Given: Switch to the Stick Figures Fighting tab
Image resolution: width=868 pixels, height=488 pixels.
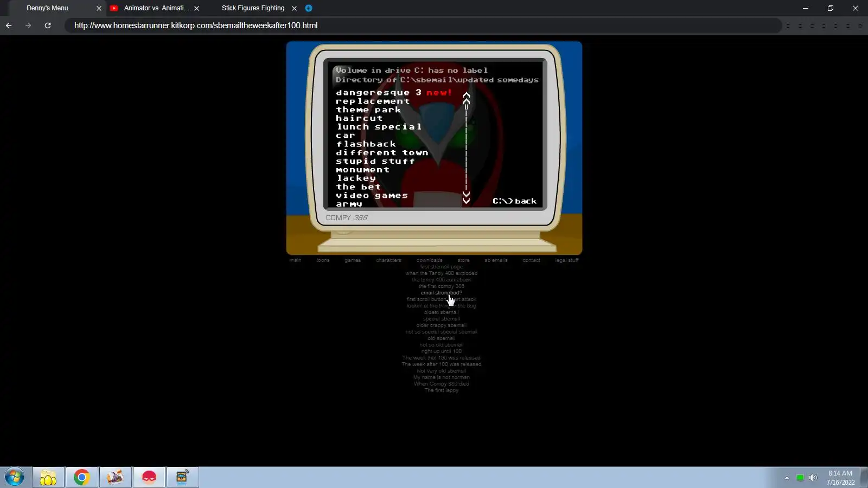Looking at the screenshot, I should pyautogui.click(x=253, y=8).
